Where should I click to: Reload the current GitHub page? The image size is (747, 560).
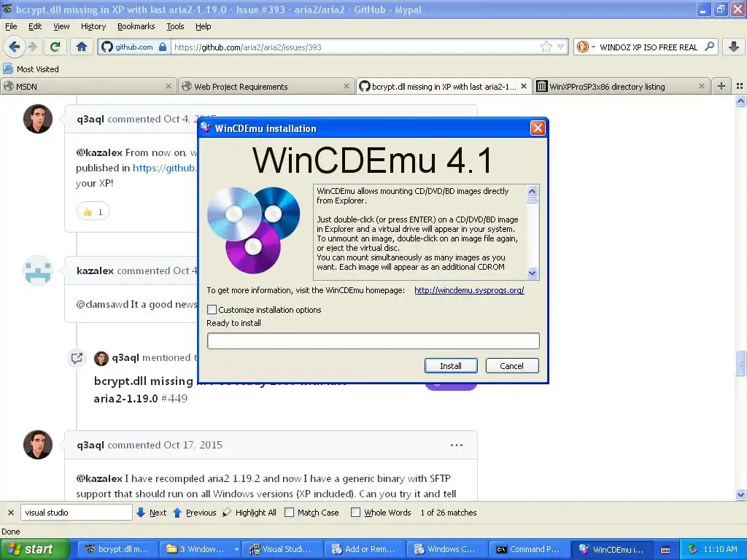[55, 47]
